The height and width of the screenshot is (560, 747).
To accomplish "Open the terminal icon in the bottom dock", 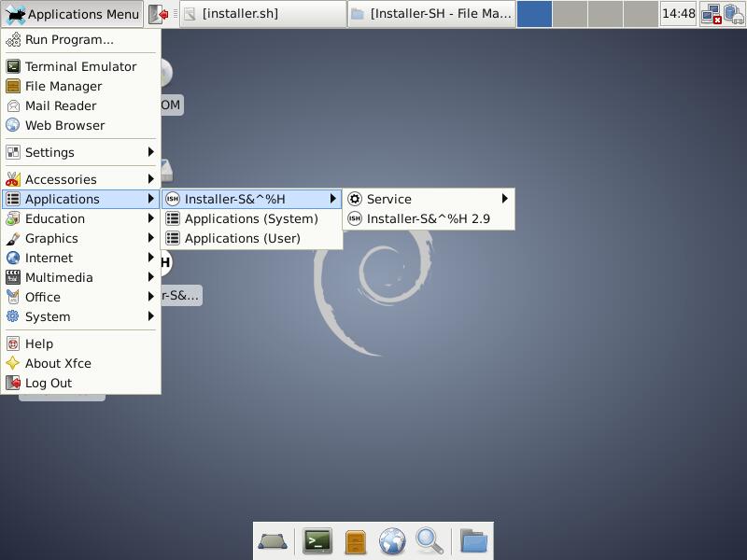I will [x=317, y=541].
